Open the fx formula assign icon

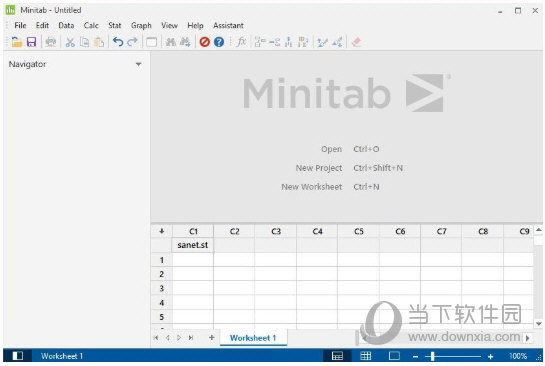tap(241, 42)
